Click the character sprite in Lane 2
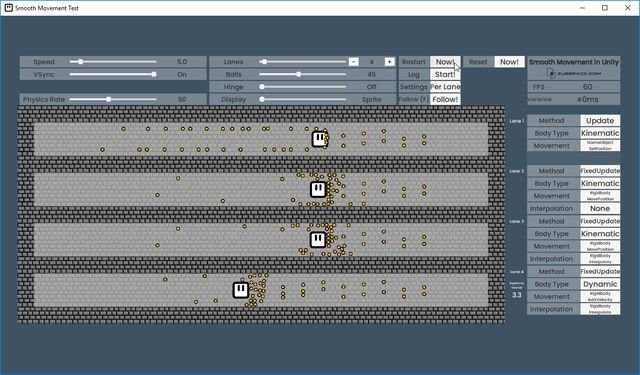This screenshot has height=375, width=640. coord(318,189)
